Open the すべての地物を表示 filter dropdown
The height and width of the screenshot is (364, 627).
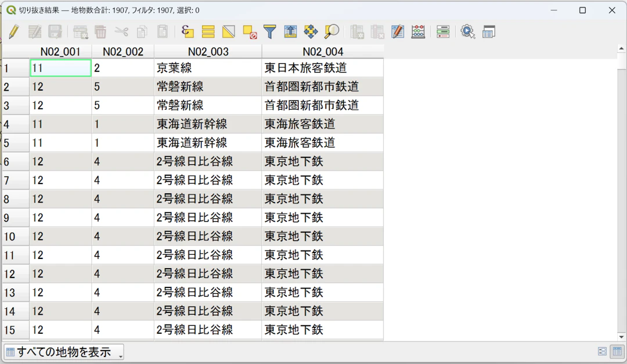click(64, 352)
